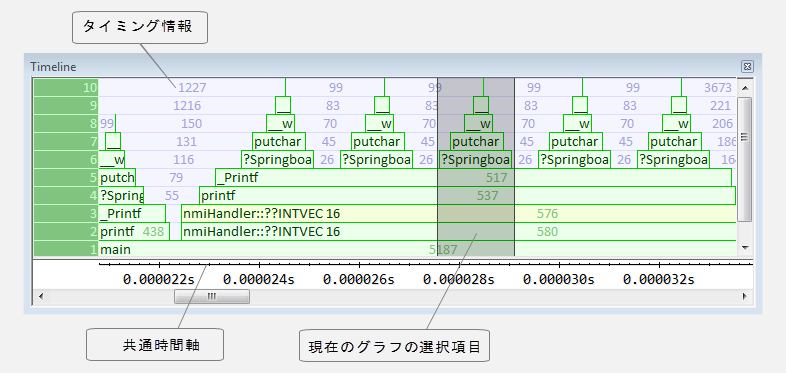Select the highlighted ?Springboa block in the selection

point(475,159)
